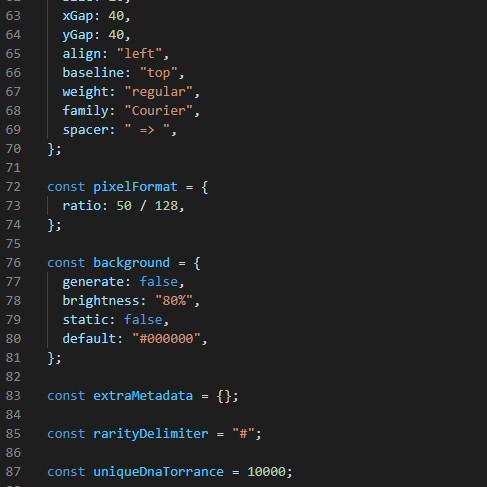This screenshot has height=487, width=487.
Task: Place cursor on xGap property
Action: tap(78, 16)
